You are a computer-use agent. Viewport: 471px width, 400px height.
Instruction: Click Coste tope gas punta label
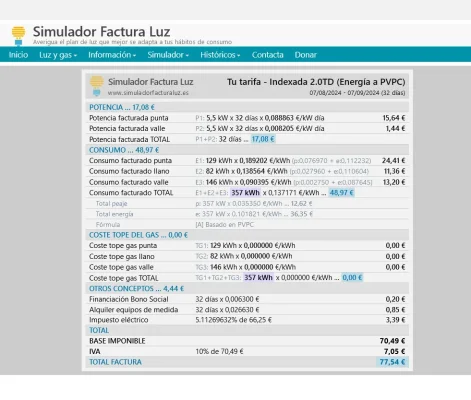[x=123, y=246]
